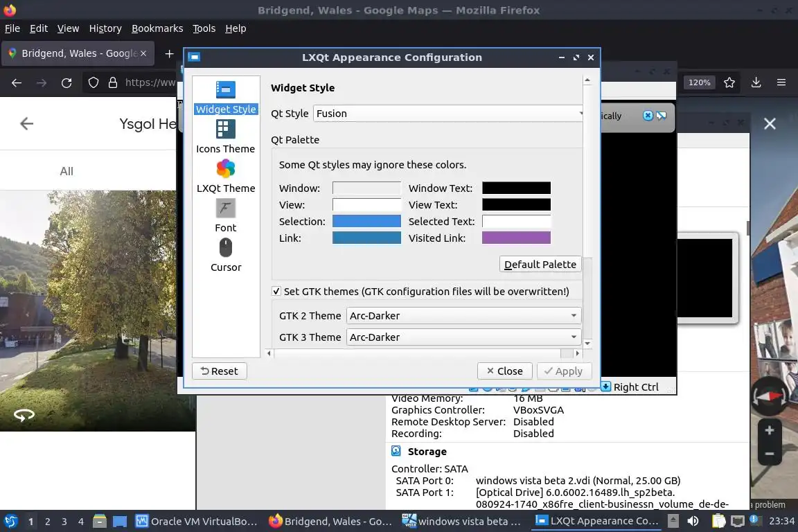Close the Bridgend, Wales tab

click(x=143, y=53)
